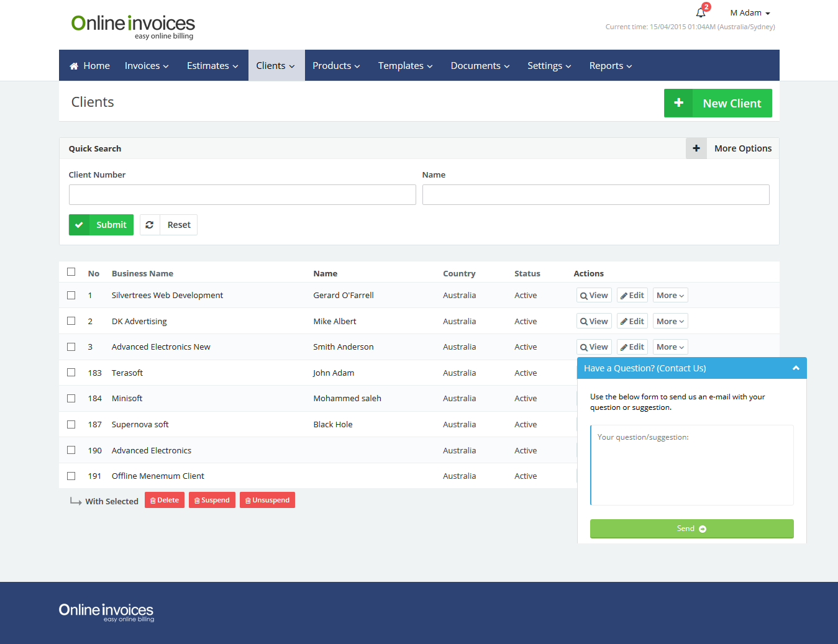Send the contact form message

pyautogui.click(x=691, y=528)
